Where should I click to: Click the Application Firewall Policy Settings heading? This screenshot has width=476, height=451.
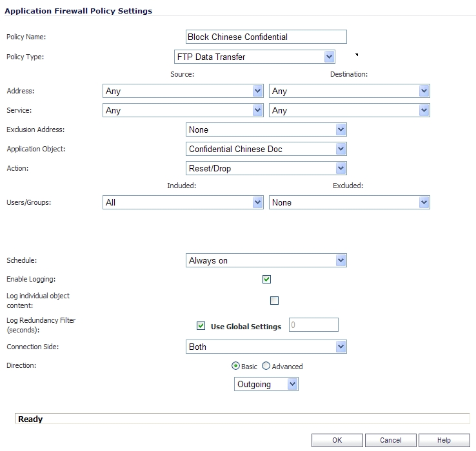78,11
